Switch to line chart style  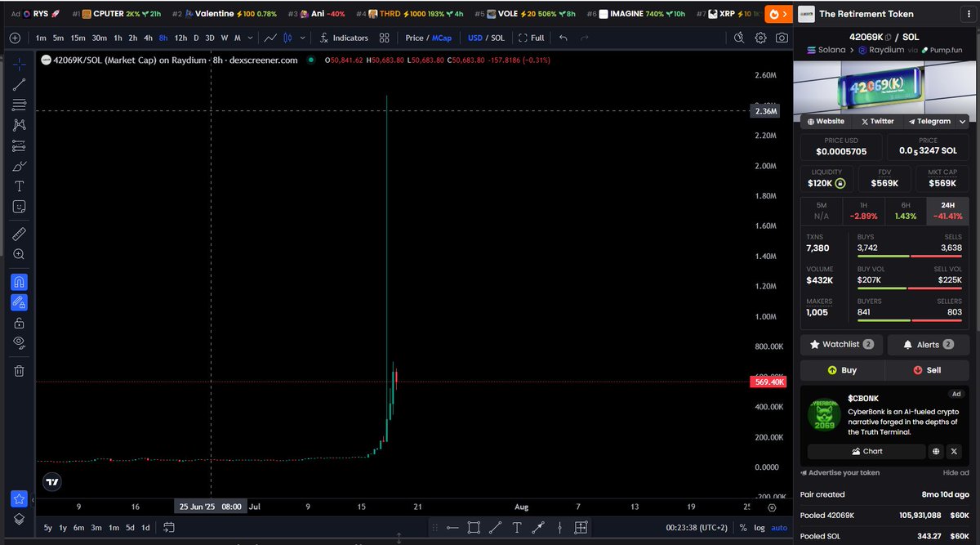tap(270, 38)
